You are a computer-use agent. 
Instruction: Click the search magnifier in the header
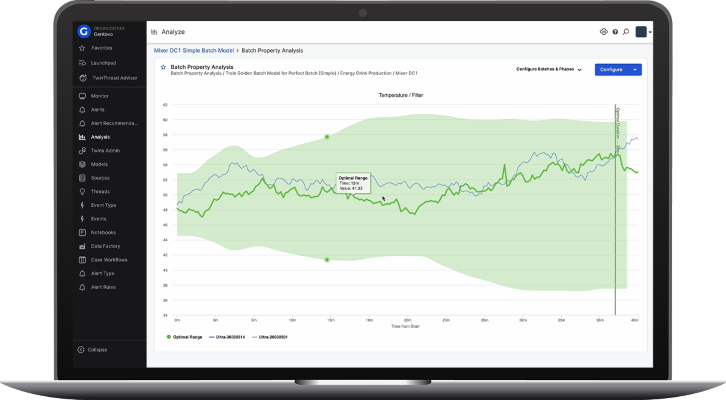(x=626, y=32)
